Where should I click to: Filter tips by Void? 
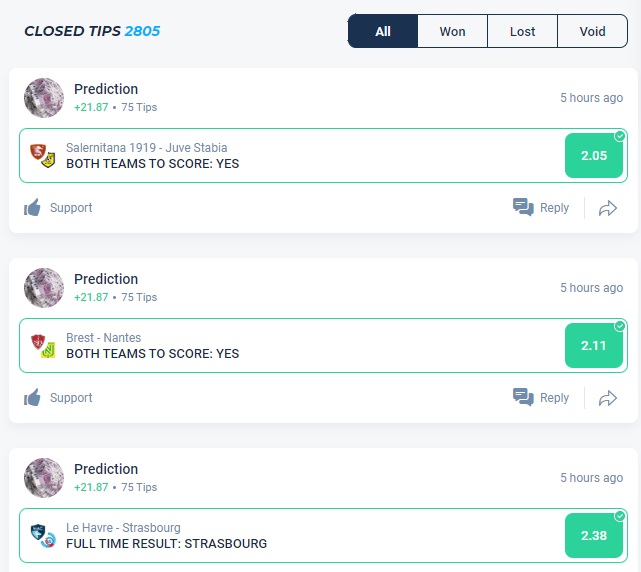point(592,31)
